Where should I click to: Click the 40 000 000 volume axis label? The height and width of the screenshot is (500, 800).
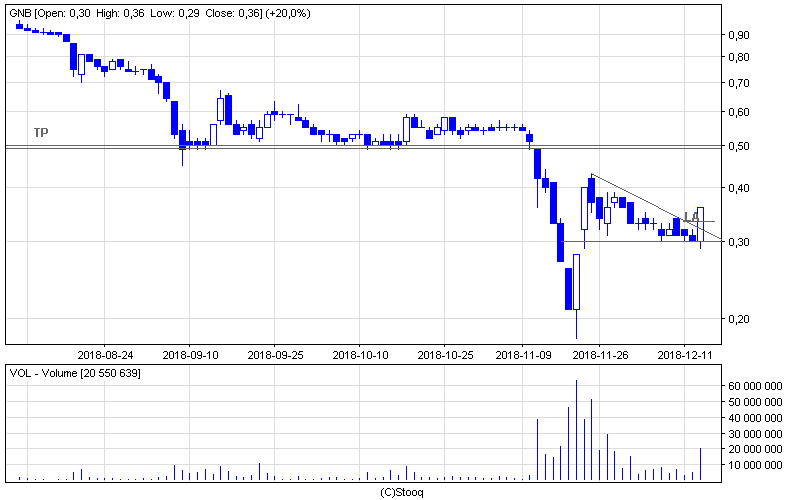(x=755, y=418)
